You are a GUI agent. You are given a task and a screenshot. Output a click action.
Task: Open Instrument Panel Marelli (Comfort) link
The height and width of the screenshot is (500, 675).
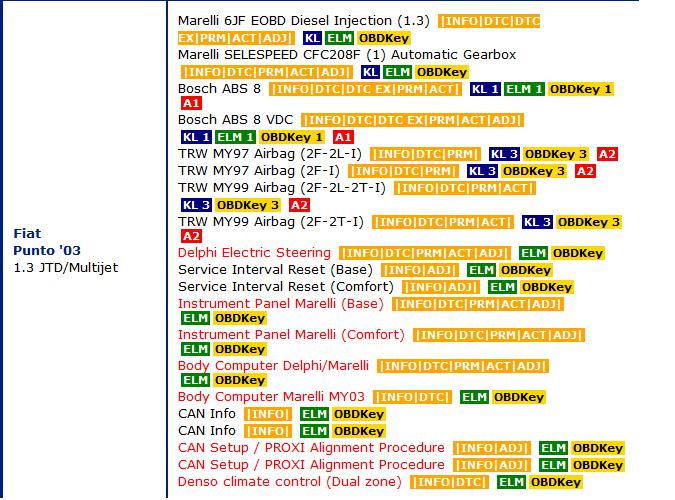tap(291, 335)
